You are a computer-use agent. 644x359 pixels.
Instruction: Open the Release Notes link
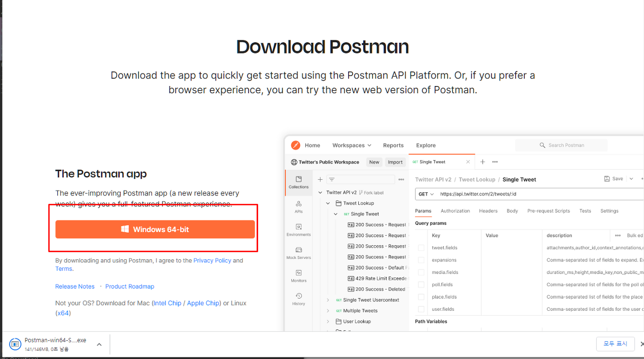[x=75, y=286]
